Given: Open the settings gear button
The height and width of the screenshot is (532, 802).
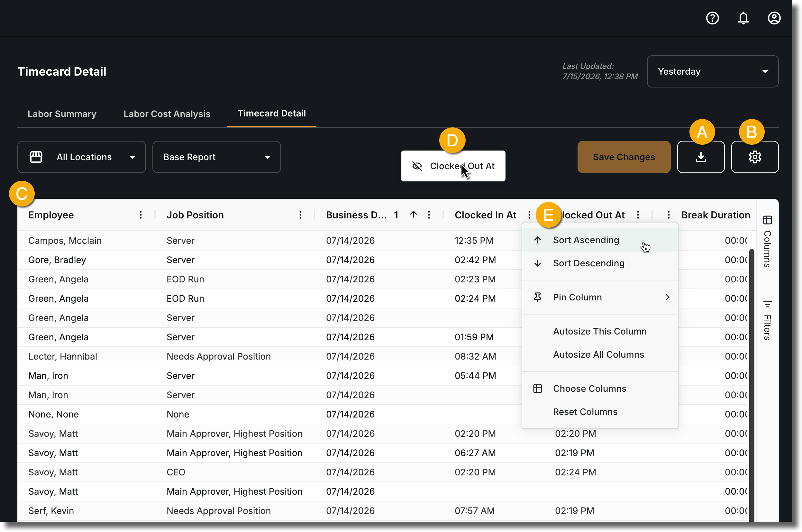Looking at the screenshot, I should [x=754, y=157].
